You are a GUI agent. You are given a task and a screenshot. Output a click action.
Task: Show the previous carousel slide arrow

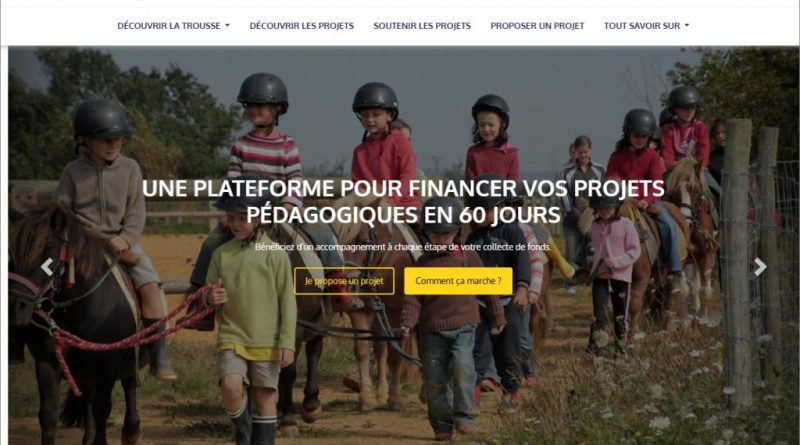coord(47,266)
